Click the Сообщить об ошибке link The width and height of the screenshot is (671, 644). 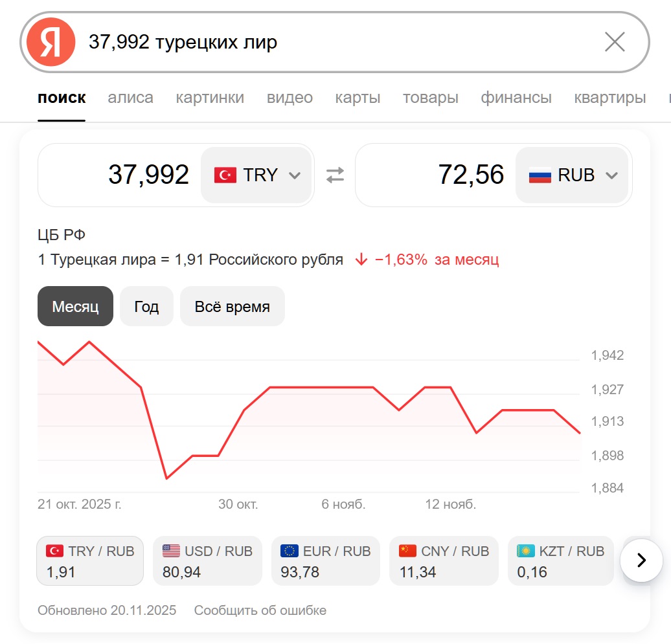(260, 610)
